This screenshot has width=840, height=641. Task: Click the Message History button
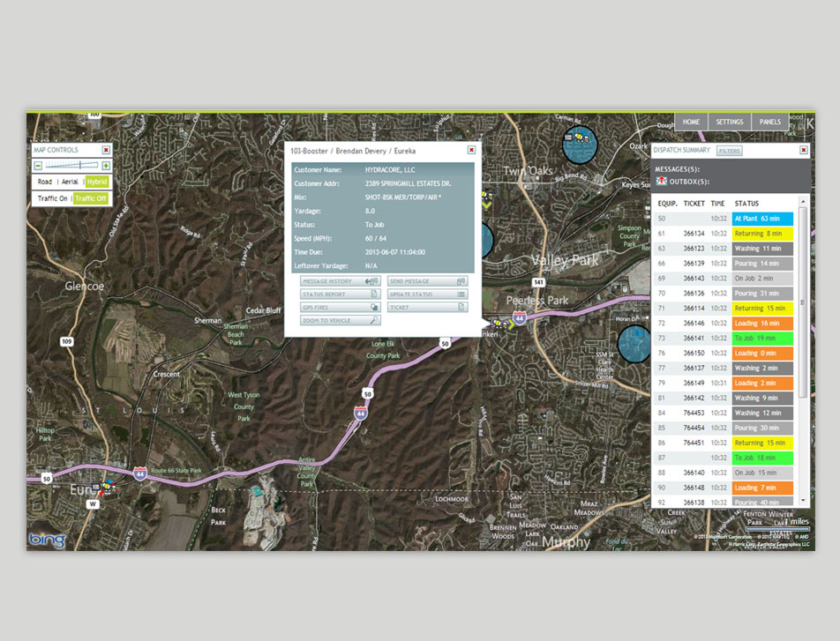pyautogui.click(x=340, y=281)
